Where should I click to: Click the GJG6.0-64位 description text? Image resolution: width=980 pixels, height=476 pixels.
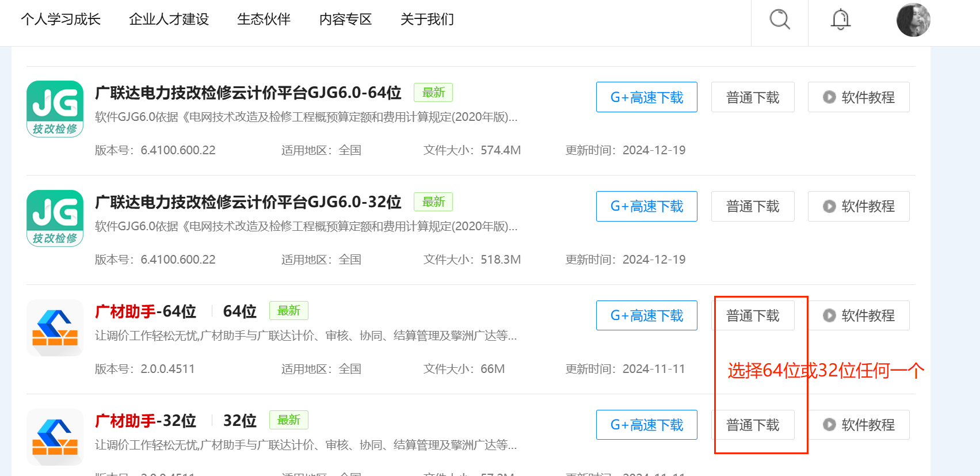pos(306,117)
